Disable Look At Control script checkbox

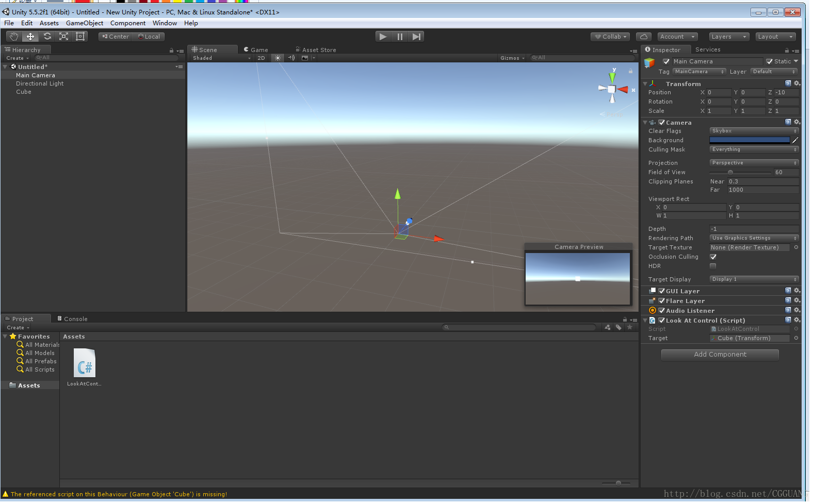(x=662, y=320)
